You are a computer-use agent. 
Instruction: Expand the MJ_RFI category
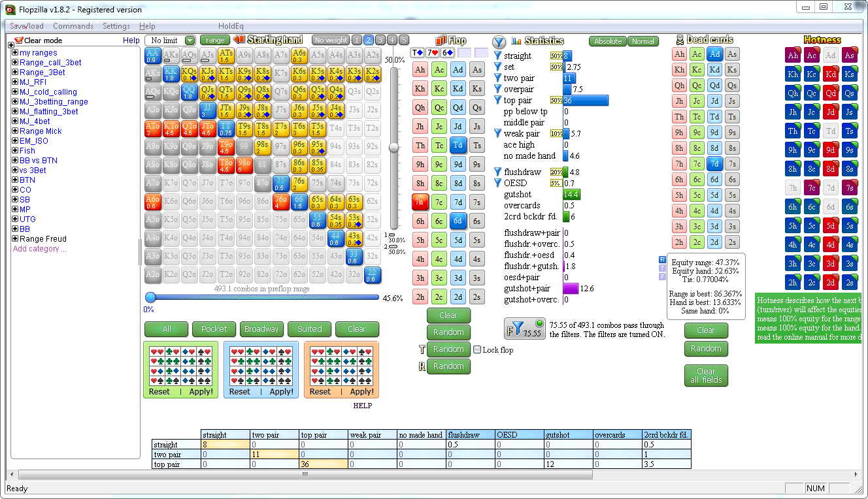14,82
